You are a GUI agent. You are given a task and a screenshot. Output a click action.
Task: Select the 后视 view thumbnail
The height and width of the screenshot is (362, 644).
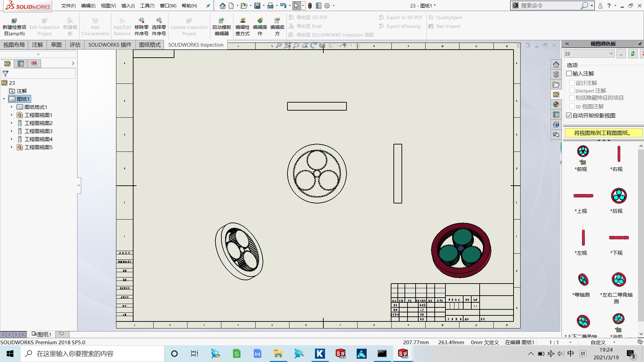[x=619, y=196]
